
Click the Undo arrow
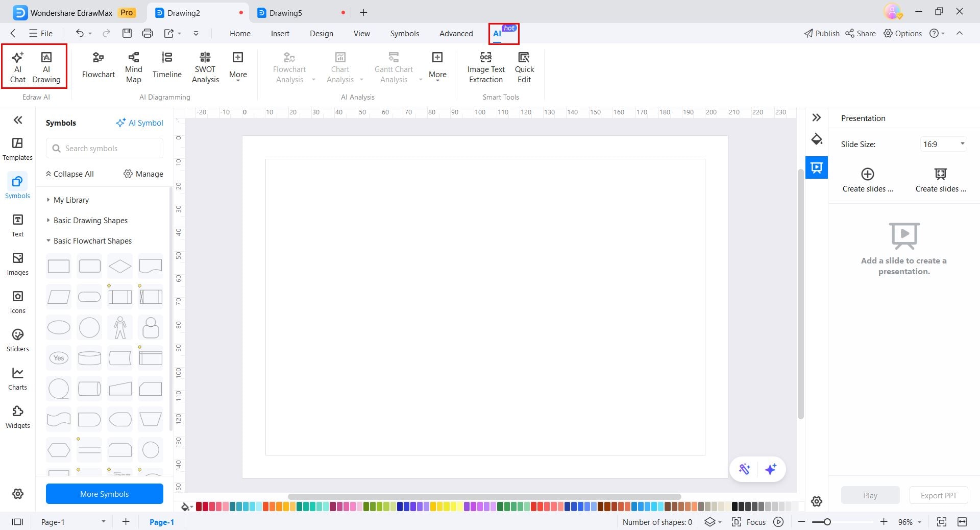pyautogui.click(x=80, y=33)
